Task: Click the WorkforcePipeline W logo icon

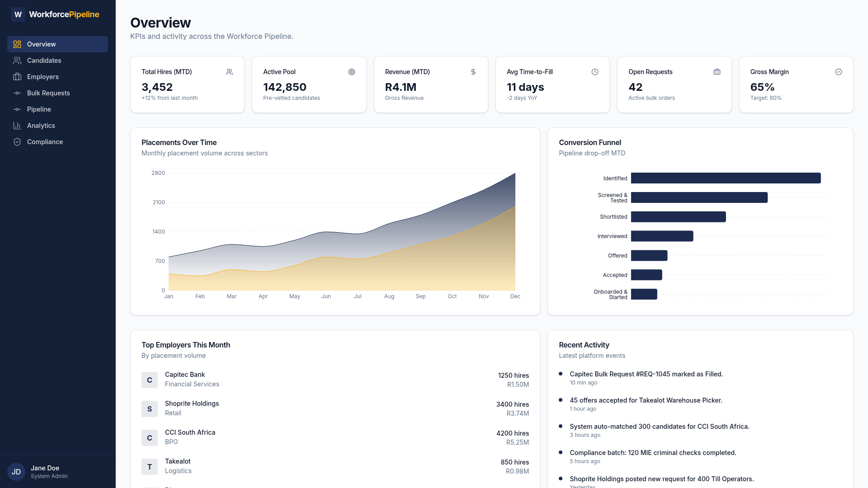Action: (18, 14)
